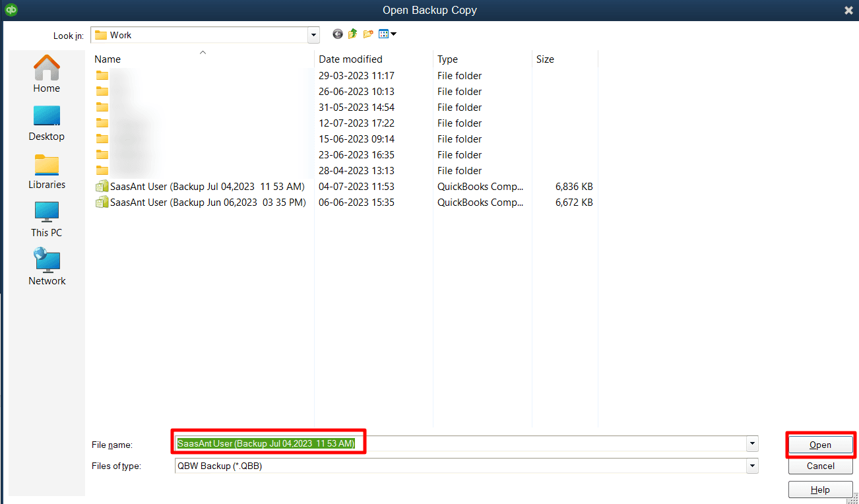
Task: Go up one folder level
Action: (x=352, y=34)
